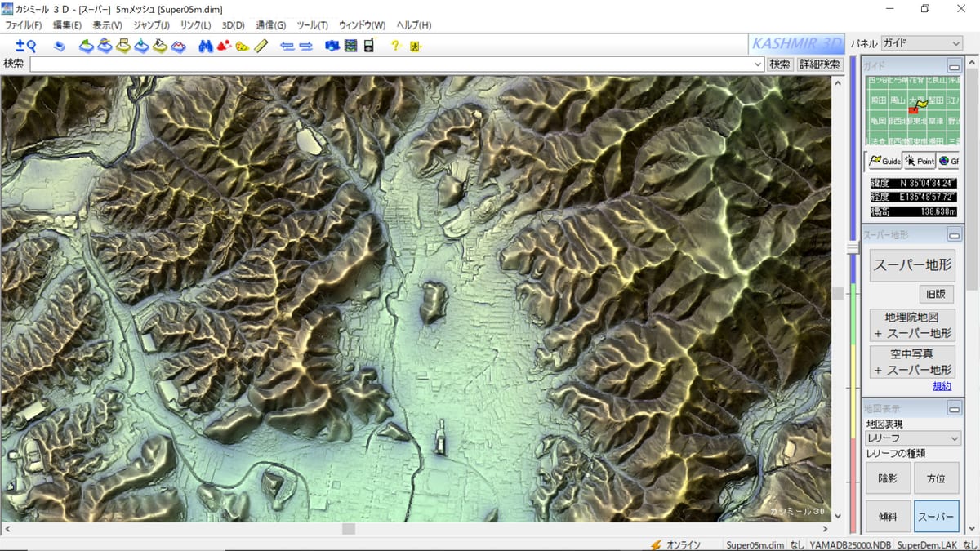The height and width of the screenshot is (551, 980).
Task: Click the jump-back left arrow icon
Action: pos(287,46)
